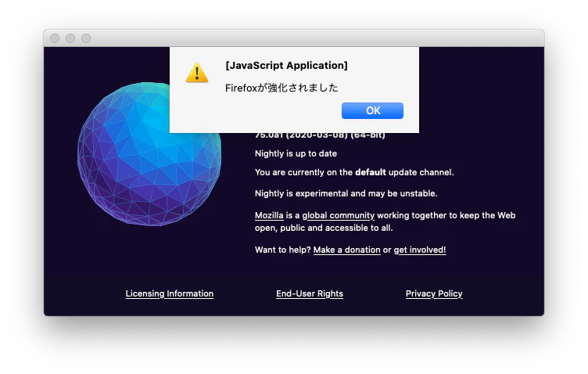Click the grayed-out close window button

click(x=55, y=38)
